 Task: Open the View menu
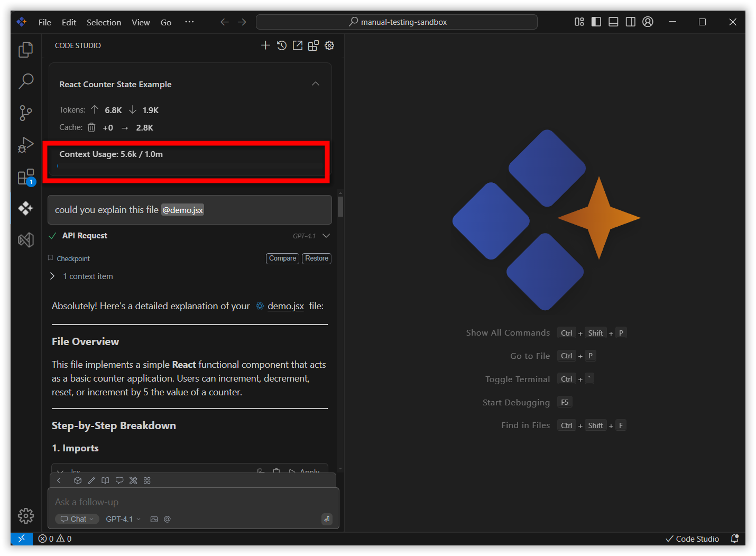pyautogui.click(x=141, y=22)
